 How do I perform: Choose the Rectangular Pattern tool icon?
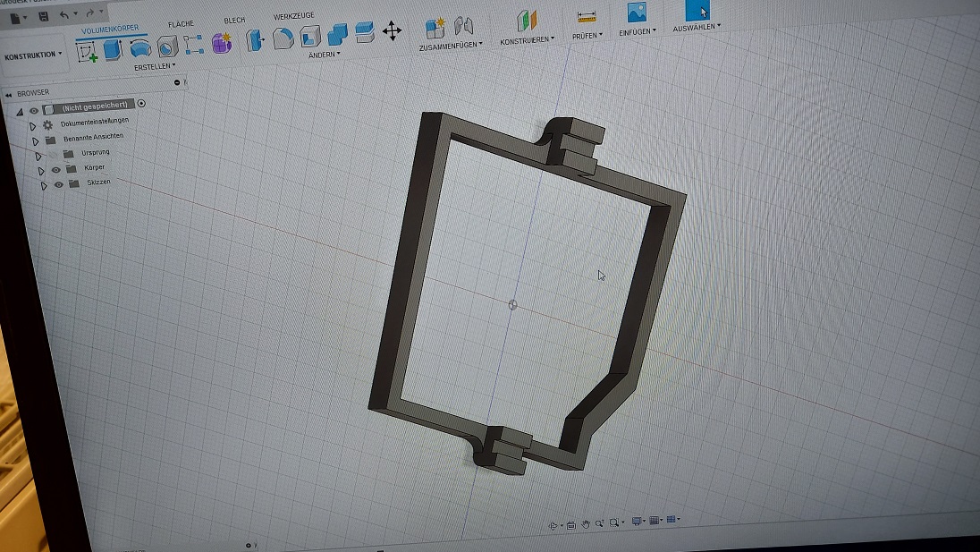click(193, 45)
